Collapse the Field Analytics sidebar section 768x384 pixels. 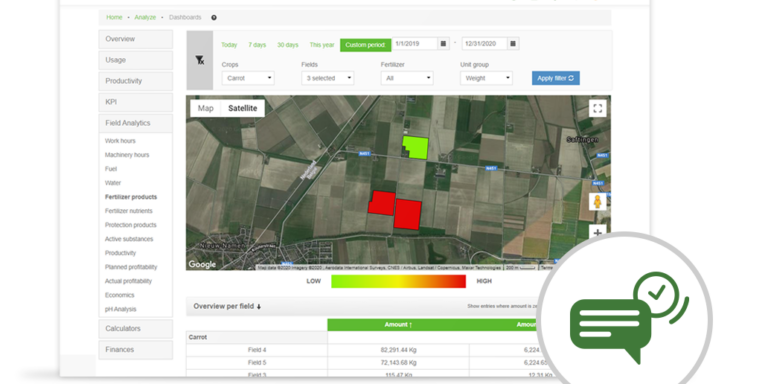(x=136, y=123)
